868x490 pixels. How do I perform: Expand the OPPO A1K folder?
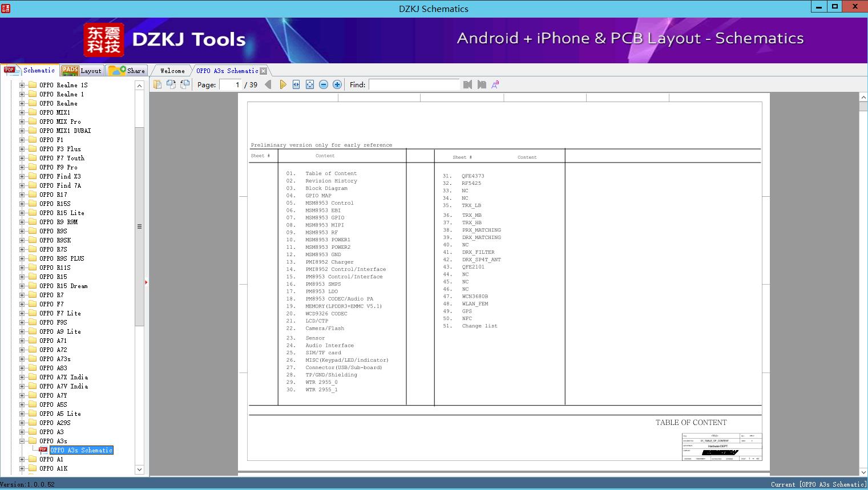pyautogui.click(x=22, y=468)
